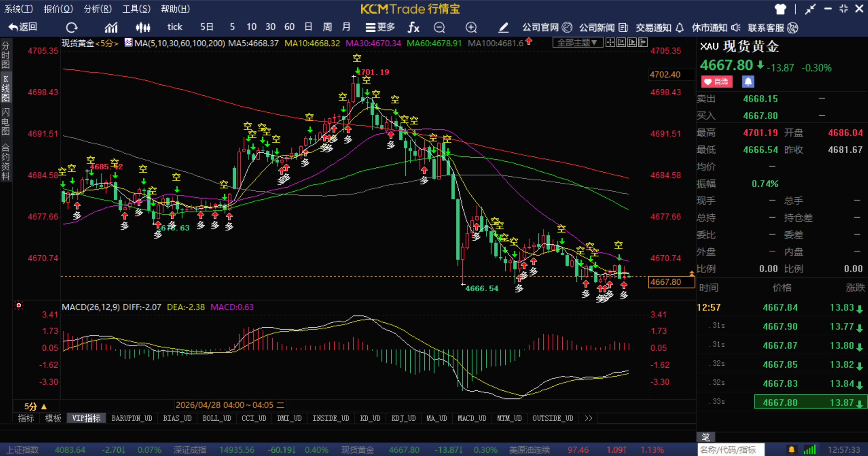Open the fx indicator formula tool
Viewport: 868px width, 456px height.
pyautogui.click(x=413, y=28)
